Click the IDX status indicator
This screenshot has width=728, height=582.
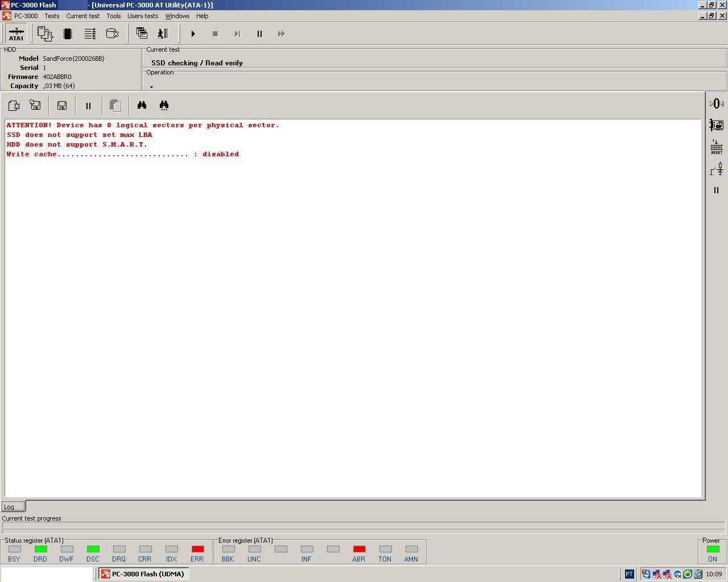click(171, 549)
